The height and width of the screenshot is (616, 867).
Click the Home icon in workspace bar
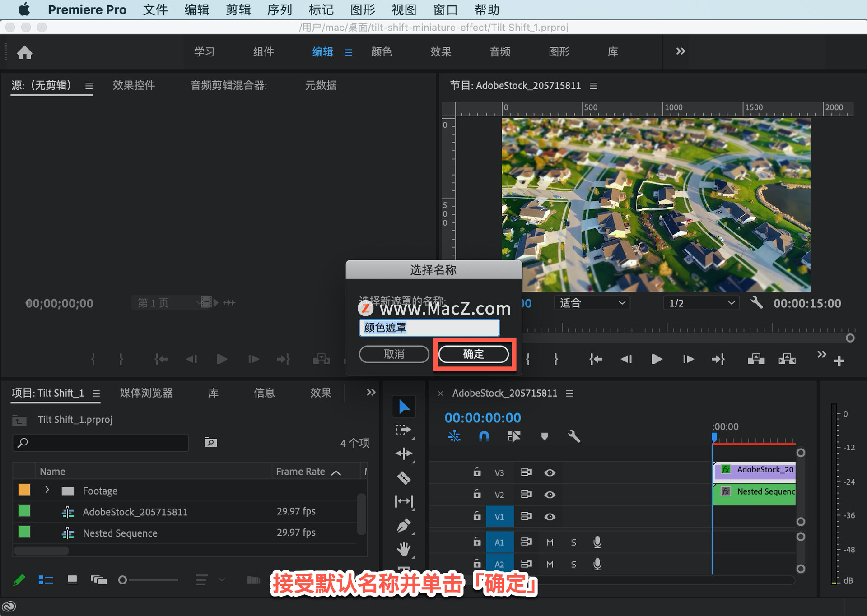tap(25, 53)
